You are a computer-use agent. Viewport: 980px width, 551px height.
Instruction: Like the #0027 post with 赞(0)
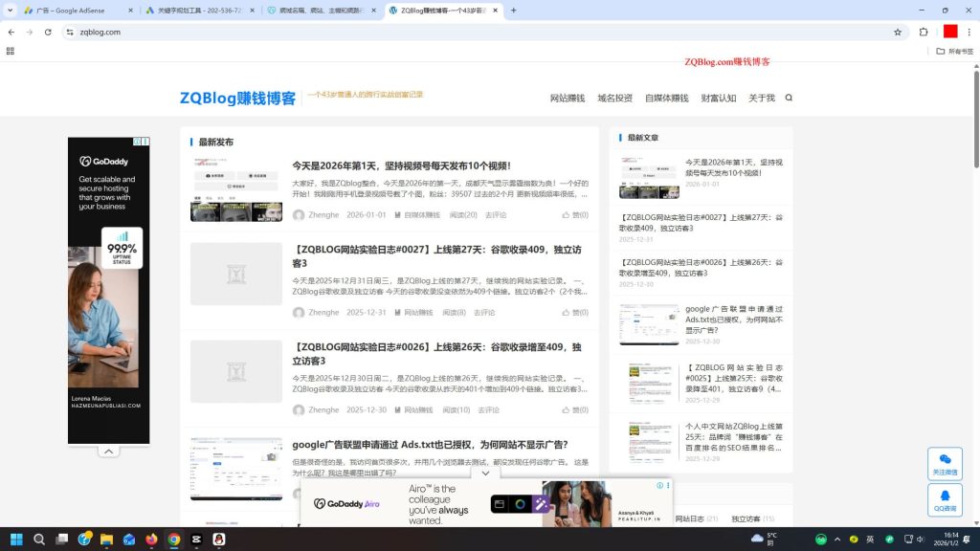(x=575, y=313)
